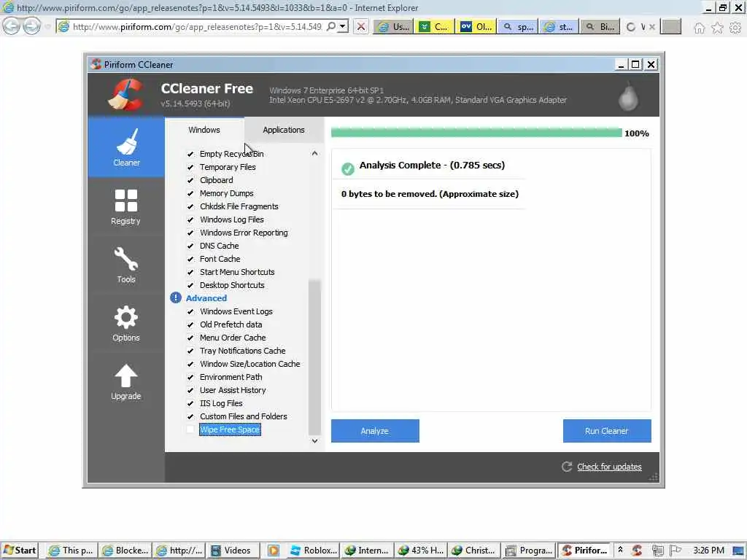Click the Advanced section heading

(x=206, y=298)
